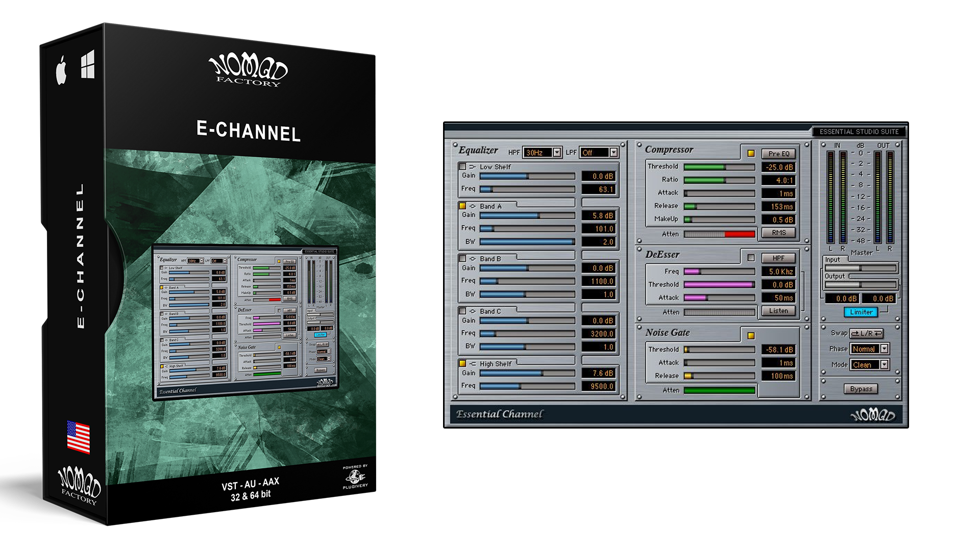Open the Phase Normal dropdown
The width and height of the screenshot is (980, 551).
[870, 349]
